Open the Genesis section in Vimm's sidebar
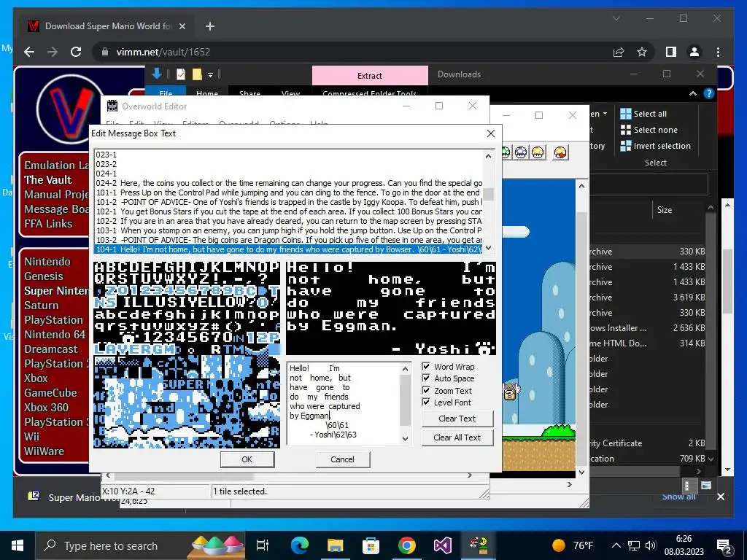The image size is (747, 560). (x=44, y=276)
